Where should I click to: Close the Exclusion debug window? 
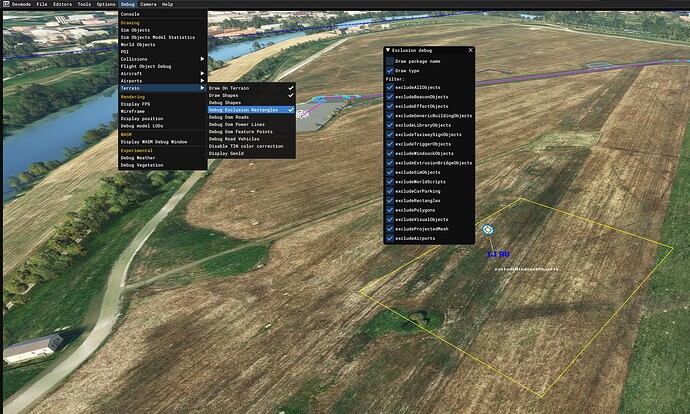tap(470, 50)
